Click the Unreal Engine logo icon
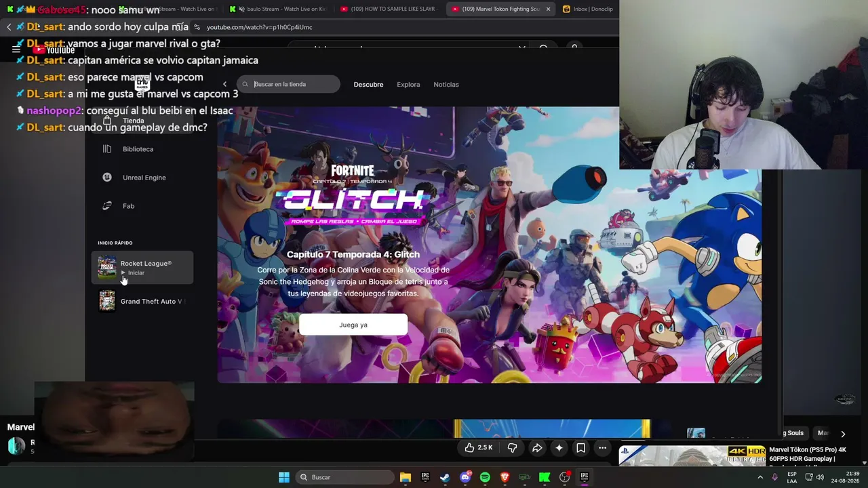 [x=107, y=178]
